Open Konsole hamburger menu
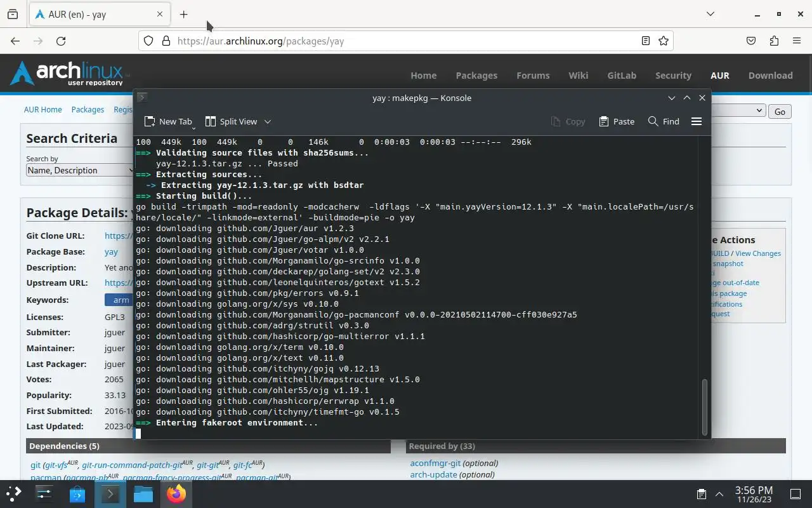The height and width of the screenshot is (508, 812). click(696, 121)
